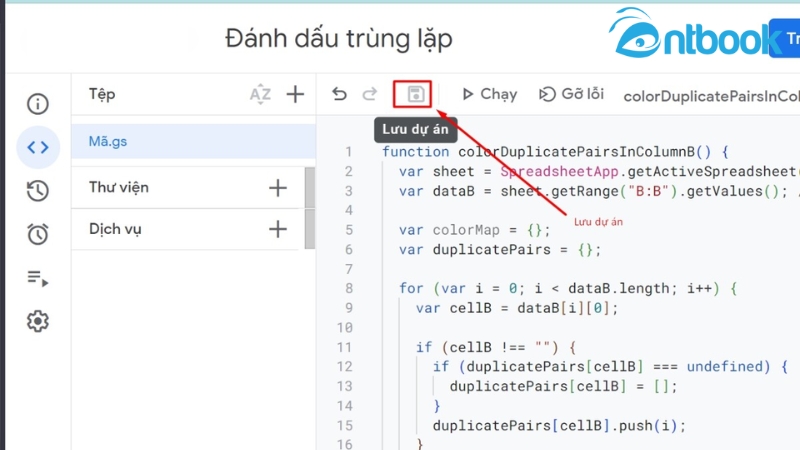Click the undo arrow in editor toolbar
This screenshot has height=450, width=800.
coord(340,94)
